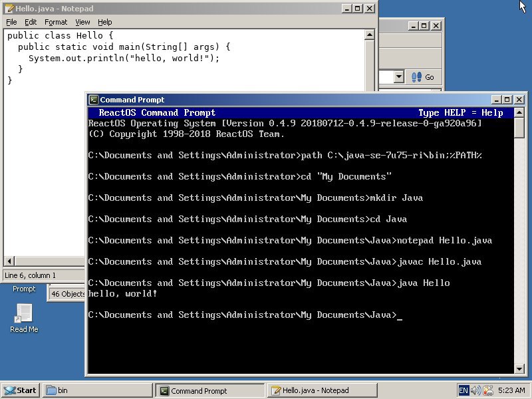Click the 5:23 AM system clock
This screenshot has height=399, width=532.
coord(511,390)
